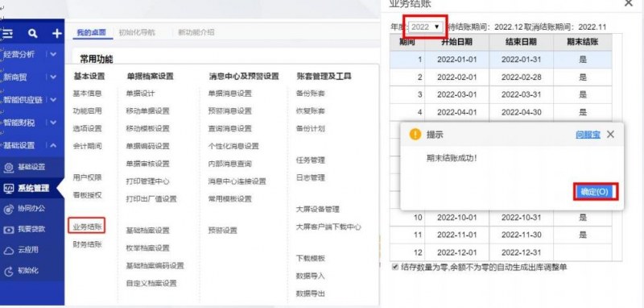Viewport: 644px width, 308px height.
Task: Open 日志管理 entry
Action: [x=311, y=177]
